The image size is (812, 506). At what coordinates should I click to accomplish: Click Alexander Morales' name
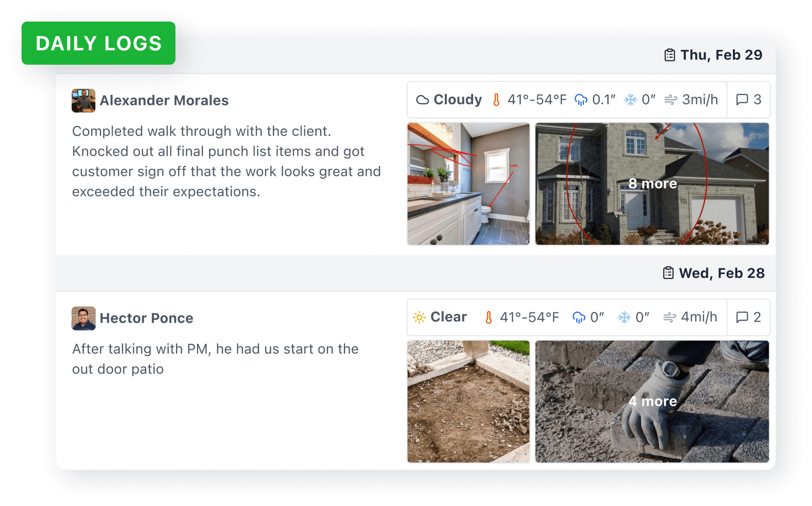[x=164, y=101]
